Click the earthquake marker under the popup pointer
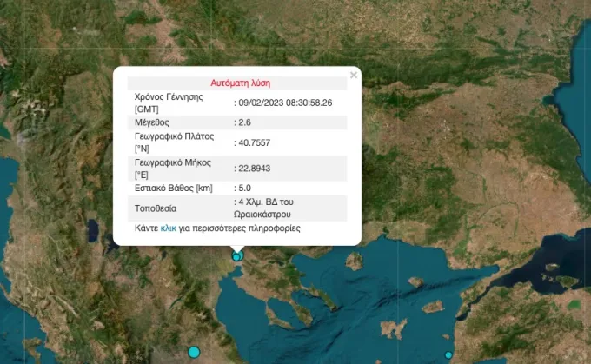 pyautogui.click(x=236, y=257)
